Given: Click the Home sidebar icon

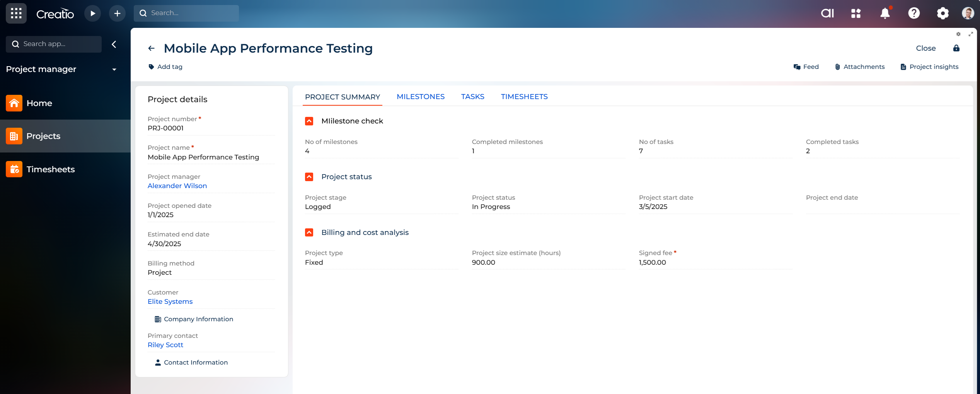Looking at the screenshot, I should coord(14,103).
